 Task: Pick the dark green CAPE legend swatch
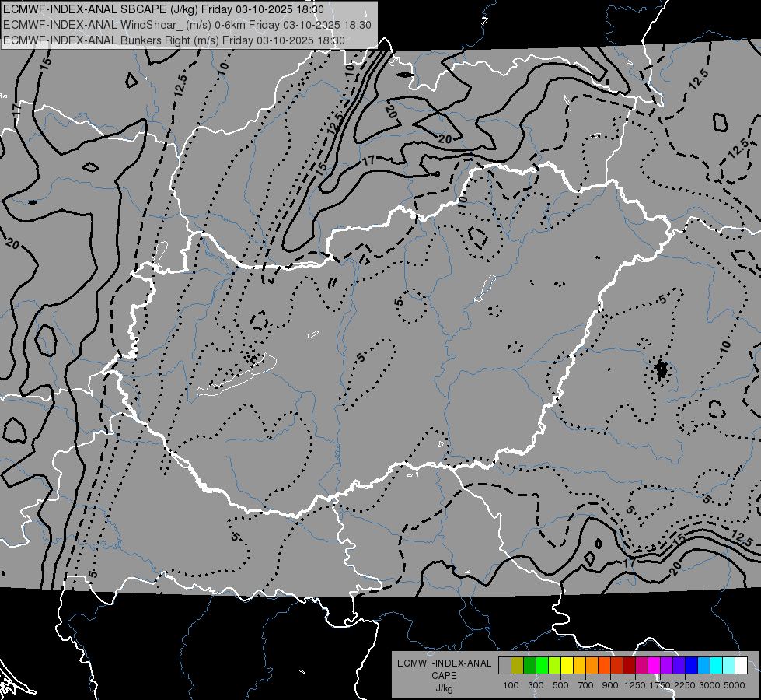click(529, 666)
